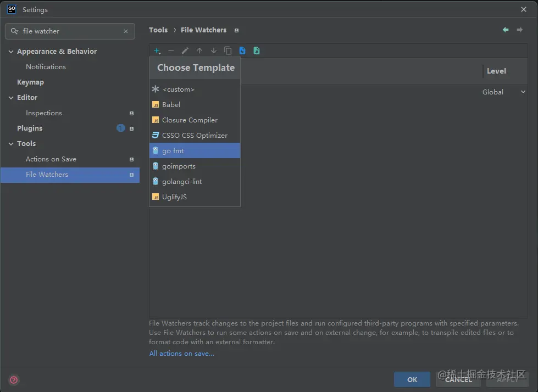Click the Apply button

pyautogui.click(x=507, y=379)
